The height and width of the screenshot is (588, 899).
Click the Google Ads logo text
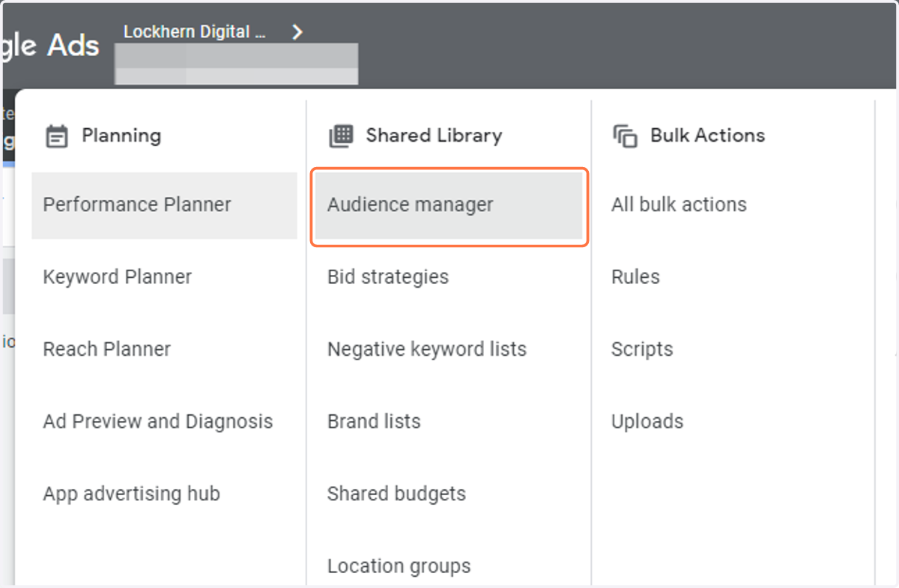tap(50, 46)
